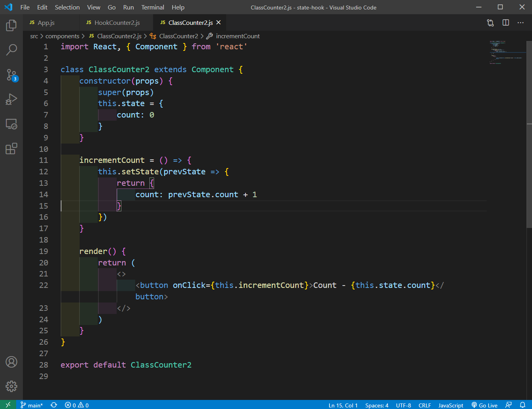Click 'onClick' attribute on line 22
The width and height of the screenshot is (532, 409).
(189, 285)
